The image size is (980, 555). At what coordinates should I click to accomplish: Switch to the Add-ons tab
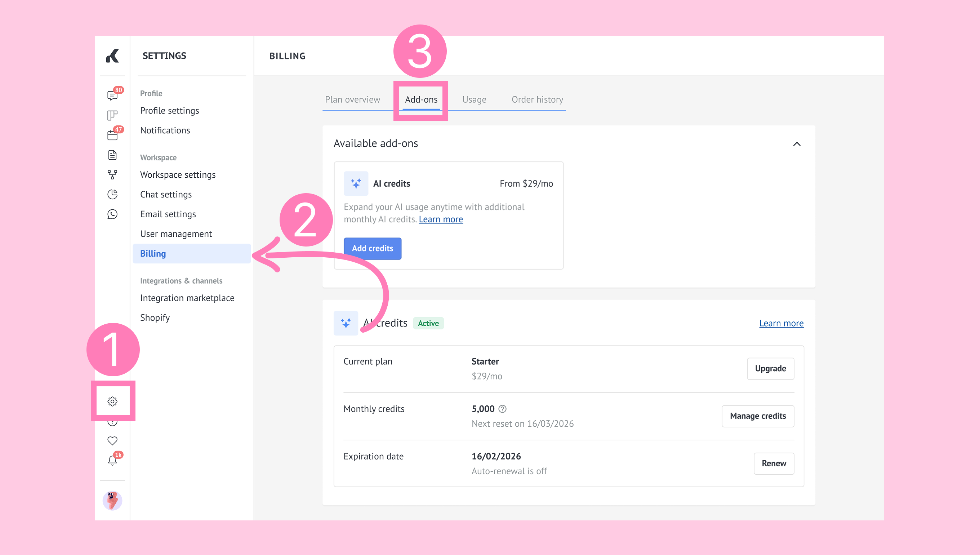pyautogui.click(x=421, y=99)
